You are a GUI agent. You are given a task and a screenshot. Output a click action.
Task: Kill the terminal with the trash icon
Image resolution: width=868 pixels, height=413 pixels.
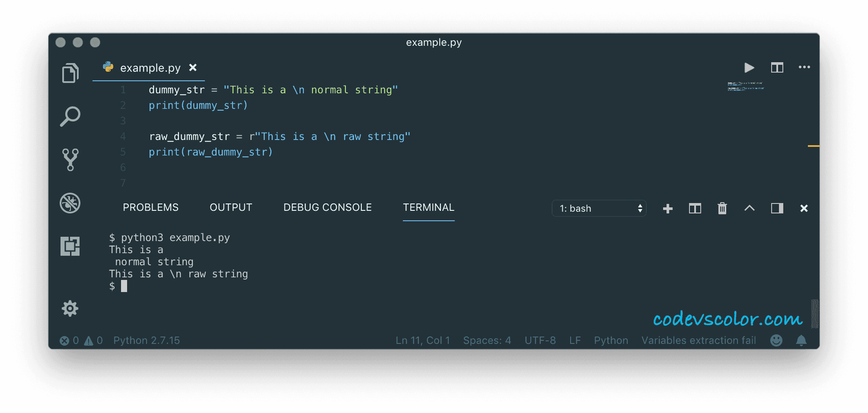pos(722,208)
